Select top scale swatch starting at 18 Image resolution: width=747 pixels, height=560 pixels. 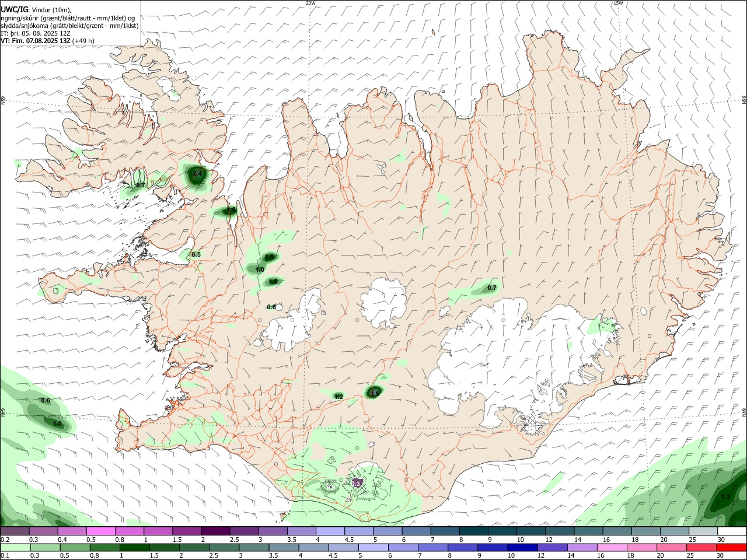(646, 531)
